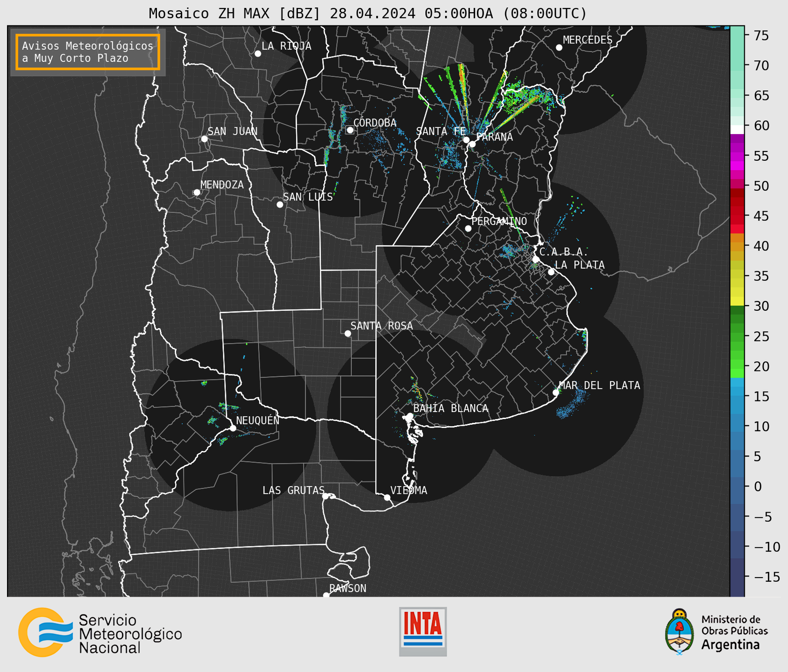Click the 30 label on color scale
Viewport: 788px width, 672px height.
tap(761, 306)
